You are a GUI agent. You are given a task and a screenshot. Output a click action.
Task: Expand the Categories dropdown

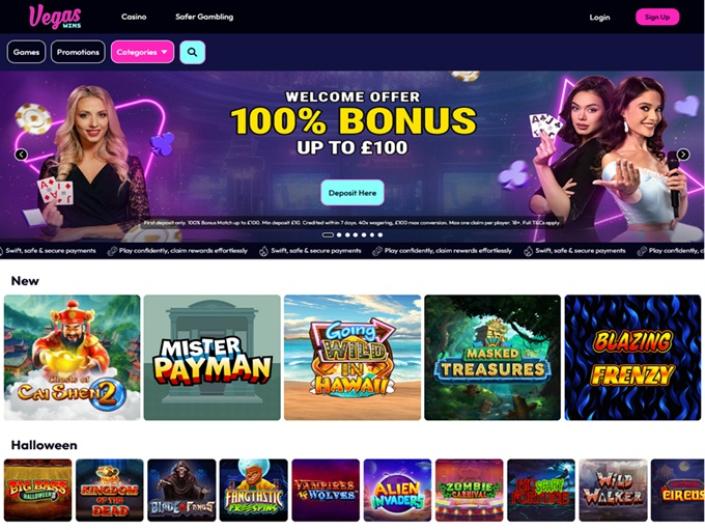[x=142, y=52]
